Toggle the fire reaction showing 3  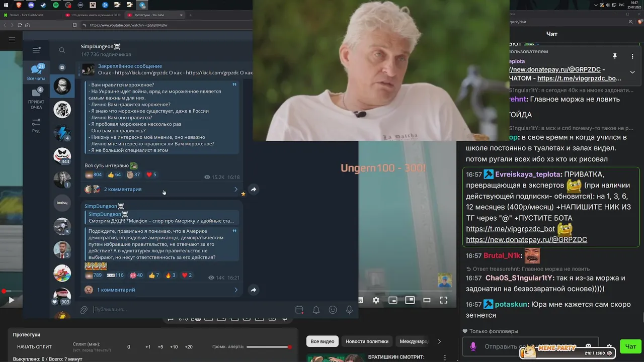click(x=170, y=275)
